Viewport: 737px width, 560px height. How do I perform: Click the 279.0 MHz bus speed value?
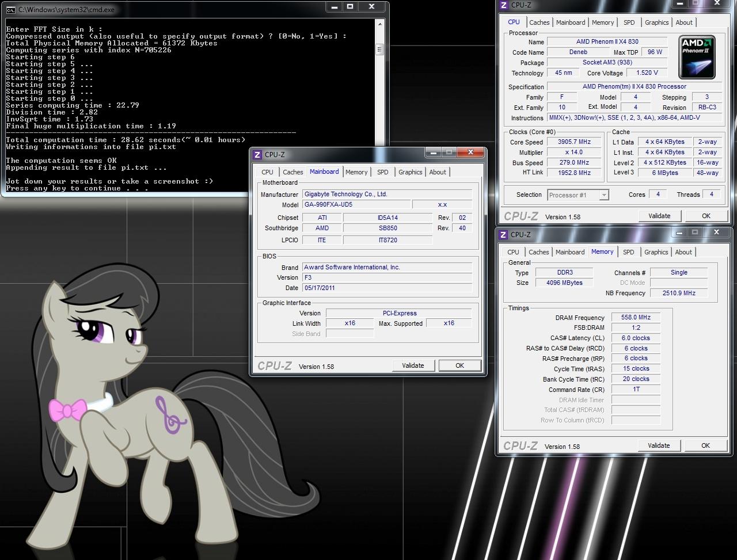574,162
